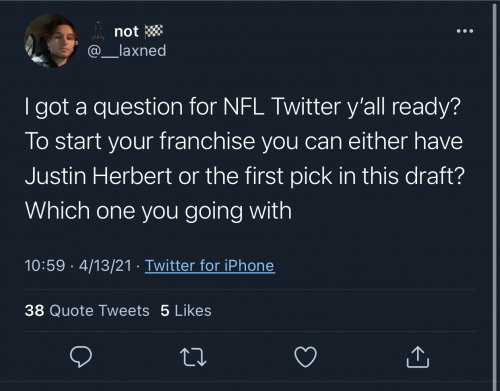Viewport: 500px width, 391px height.
Task: Click the 'Justin Herbert' text in tweet
Action: [98, 176]
